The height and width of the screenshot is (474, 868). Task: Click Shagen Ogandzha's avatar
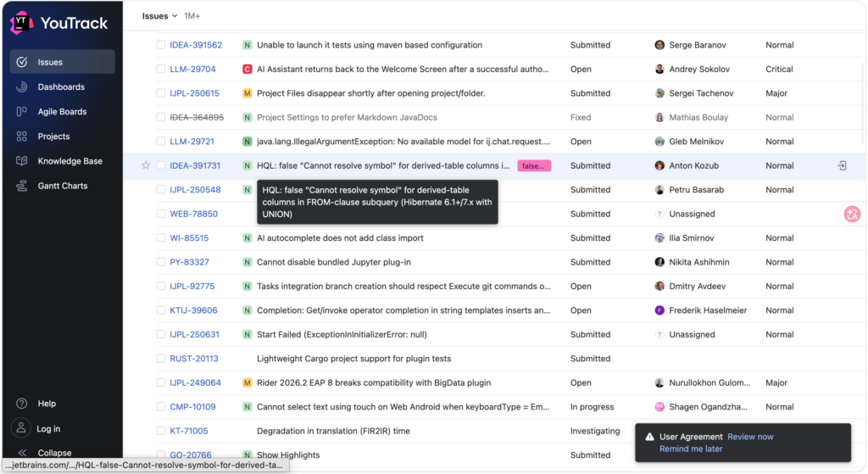click(x=659, y=406)
